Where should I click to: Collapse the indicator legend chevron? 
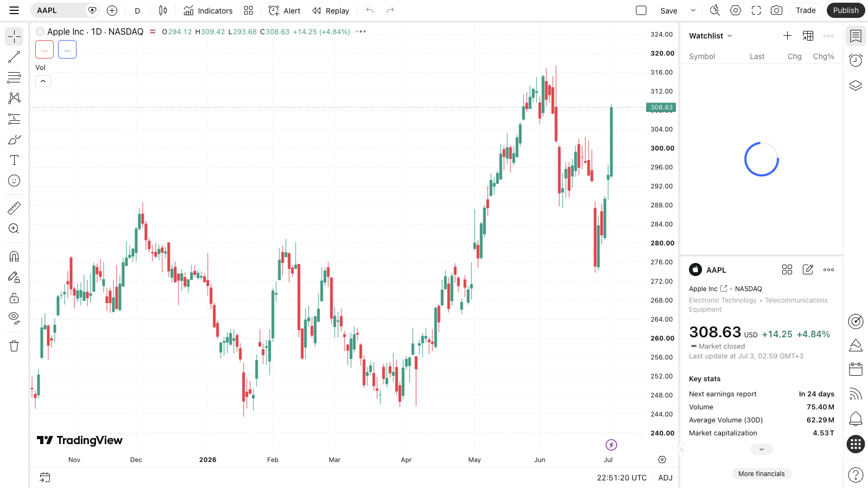click(43, 81)
